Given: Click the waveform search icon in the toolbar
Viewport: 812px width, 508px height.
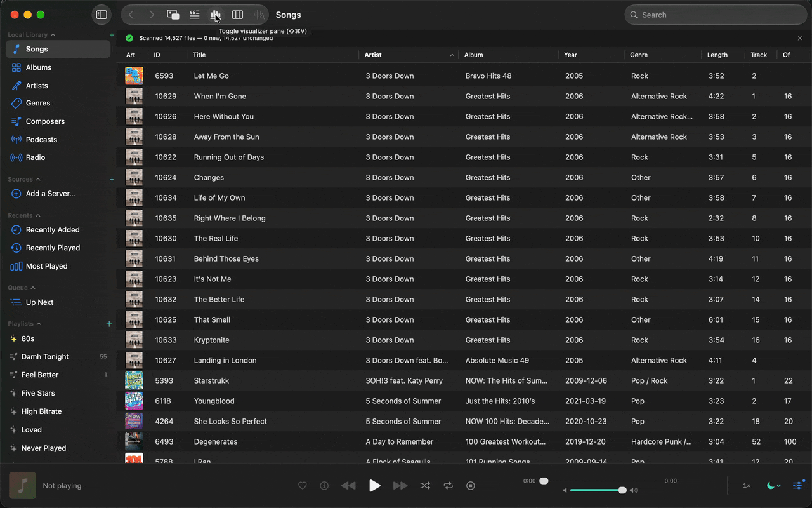Looking at the screenshot, I should (259, 15).
